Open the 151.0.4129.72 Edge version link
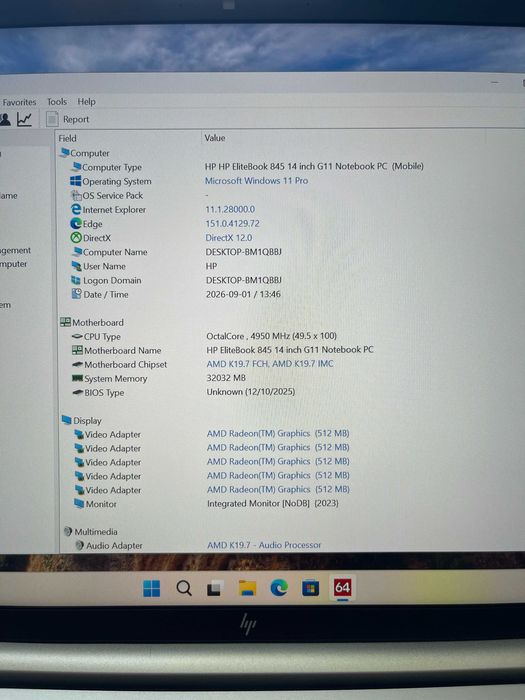 click(233, 223)
